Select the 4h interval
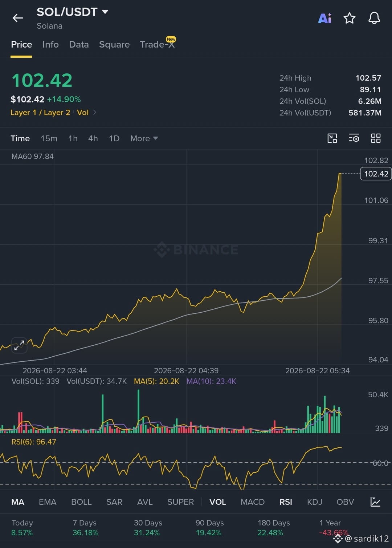Image resolution: width=392 pixels, height=548 pixels. tap(93, 138)
